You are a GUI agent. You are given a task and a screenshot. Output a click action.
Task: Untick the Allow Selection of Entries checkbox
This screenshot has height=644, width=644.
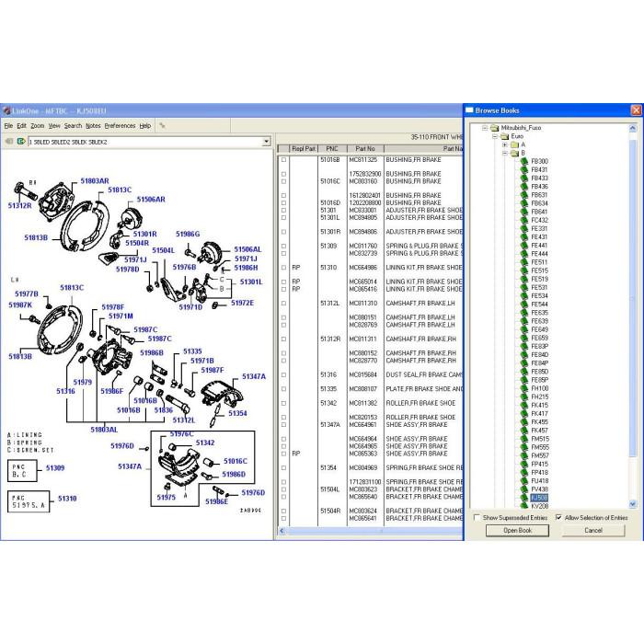coord(558,517)
